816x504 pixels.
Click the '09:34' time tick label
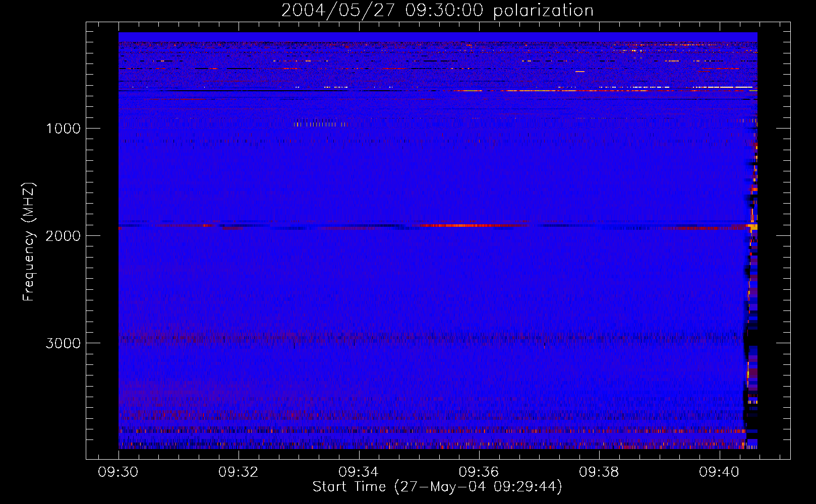[359, 472]
